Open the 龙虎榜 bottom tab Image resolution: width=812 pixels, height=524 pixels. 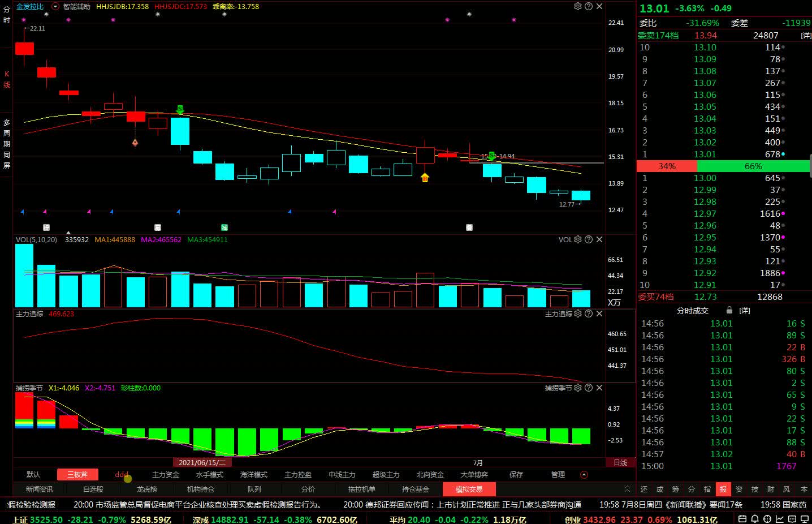click(x=147, y=489)
